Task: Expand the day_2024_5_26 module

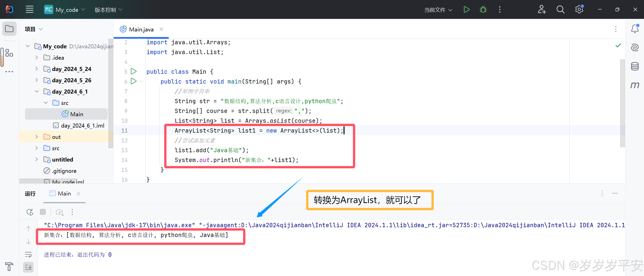Action: [x=37, y=80]
